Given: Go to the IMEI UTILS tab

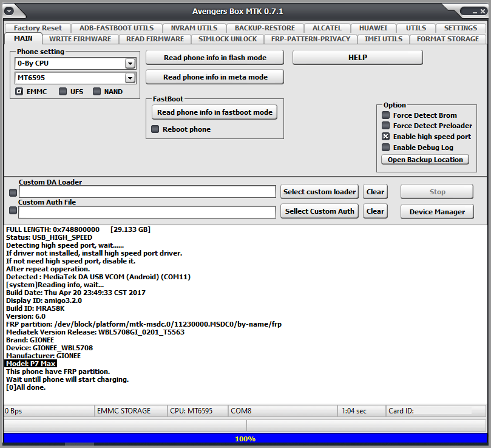Looking at the screenshot, I should click(384, 39).
